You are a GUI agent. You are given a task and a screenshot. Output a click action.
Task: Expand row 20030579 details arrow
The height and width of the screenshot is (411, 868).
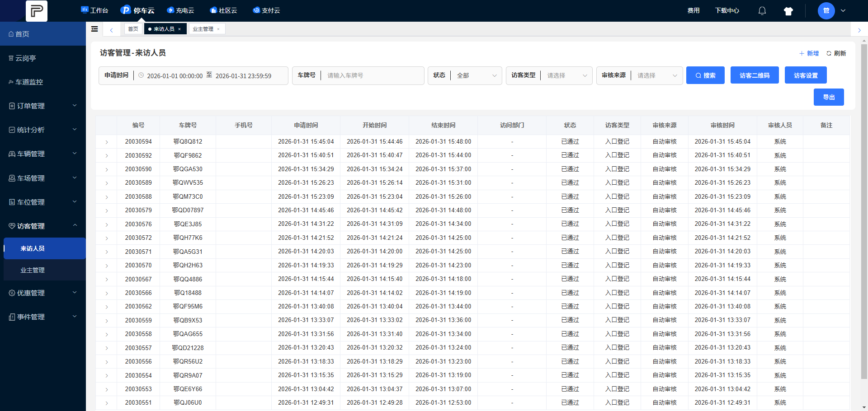(x=107, y=210)
